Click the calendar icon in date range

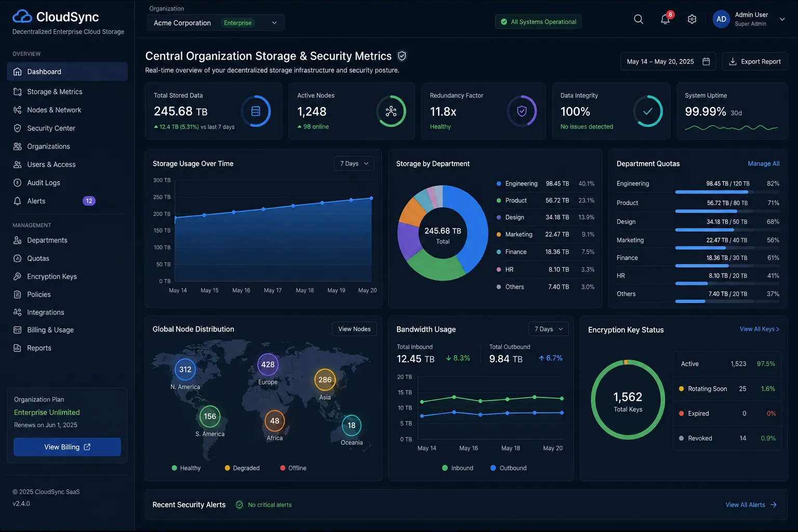pos(706,61)
